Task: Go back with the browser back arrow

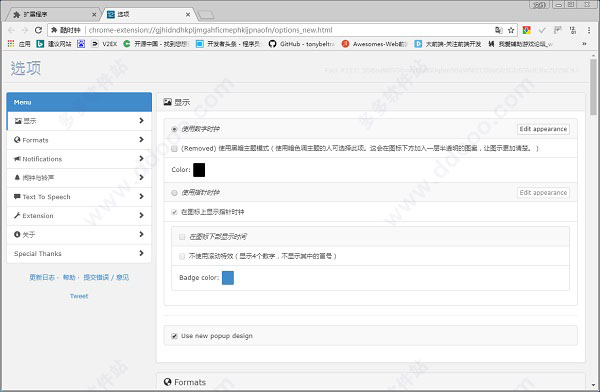Action: [x=11, y=30]
